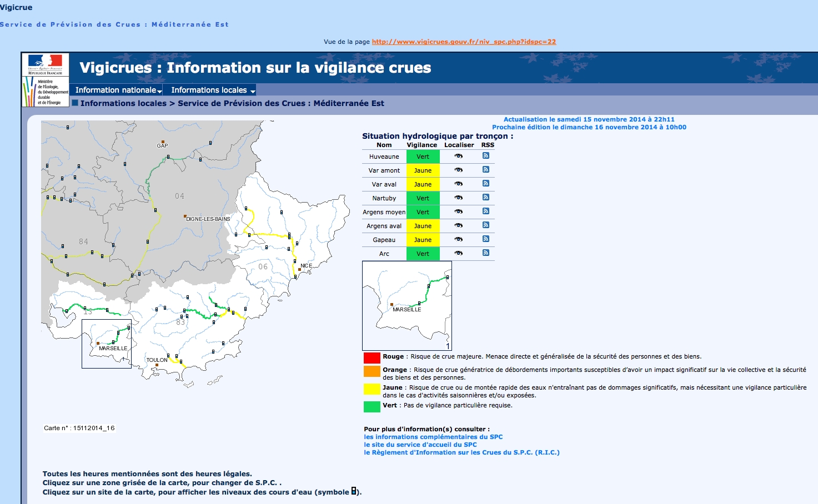Viewport: 818px width, 504px height.
Task: Click the République Française logo
Action: pyautogui.click(x=46, y=64)
